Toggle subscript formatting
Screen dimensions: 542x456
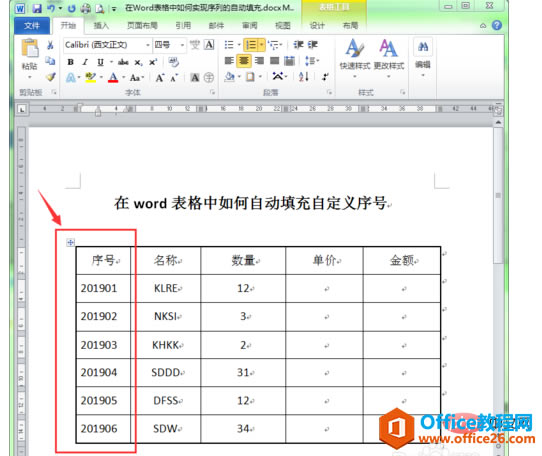(x=138, y=63)
